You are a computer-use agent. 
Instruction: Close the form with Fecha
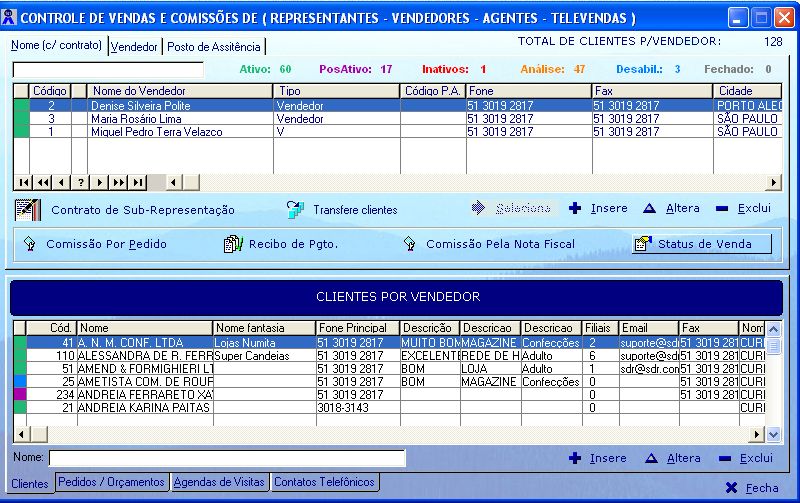click(x=752, y=488)
